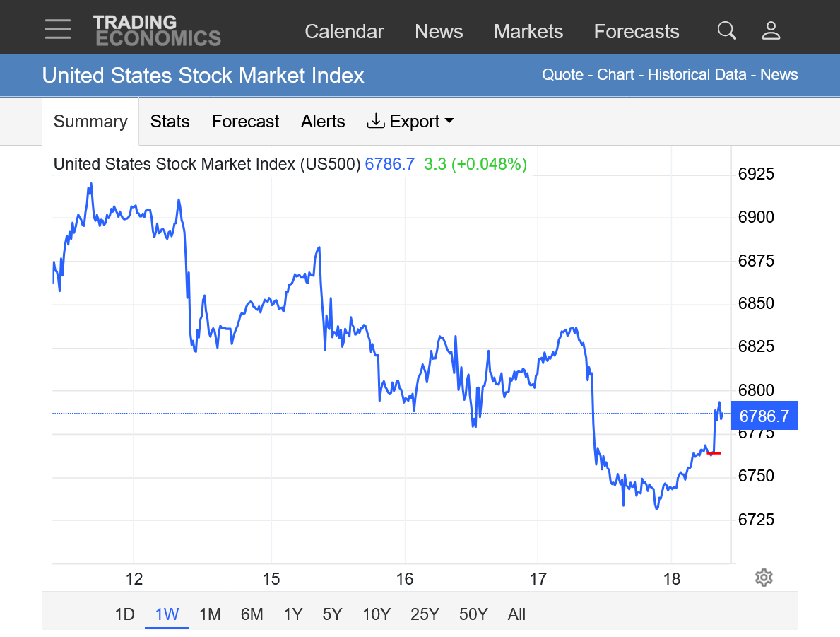Open the hamburger navigation menu

57,30
